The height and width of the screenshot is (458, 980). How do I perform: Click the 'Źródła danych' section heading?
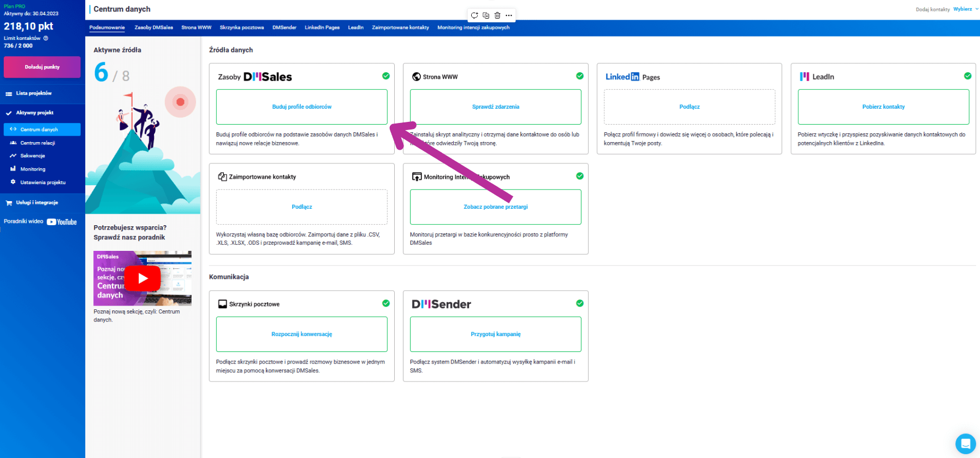(231, 50)
